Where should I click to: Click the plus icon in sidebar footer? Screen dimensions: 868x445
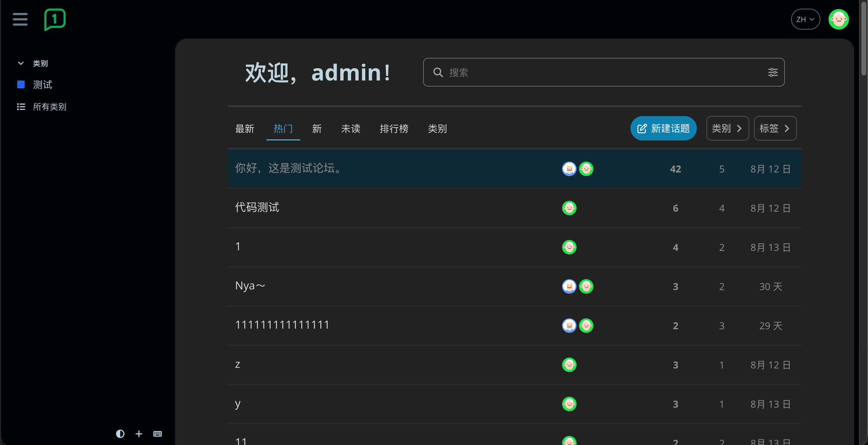(x=139, y=434)
